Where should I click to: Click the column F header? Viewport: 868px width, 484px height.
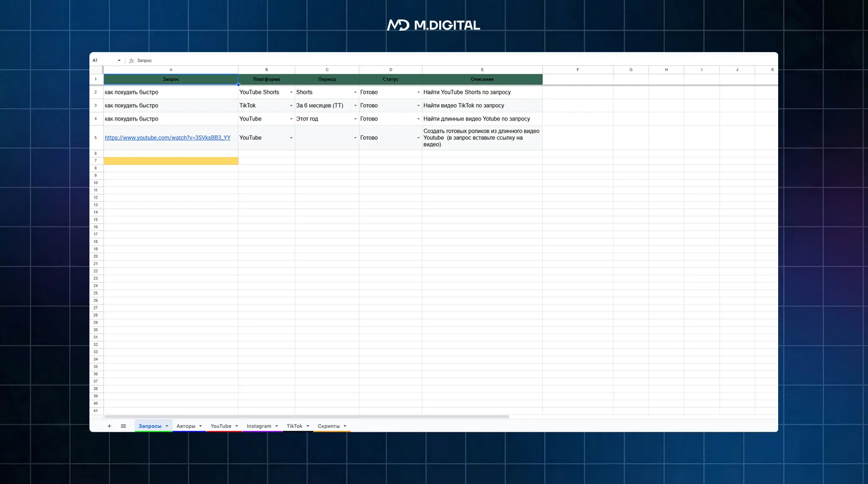tap(577, 69)
